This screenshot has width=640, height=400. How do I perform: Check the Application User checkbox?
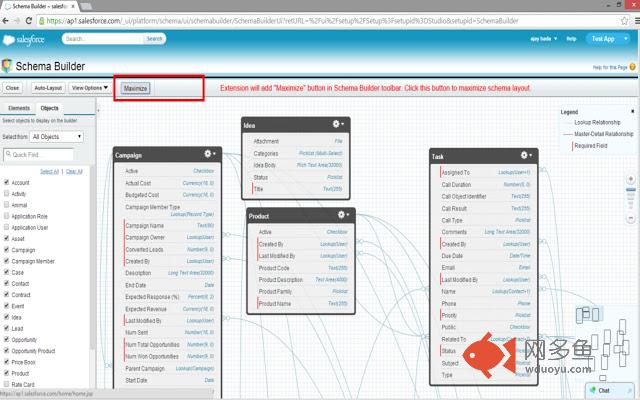click(7, 227)
